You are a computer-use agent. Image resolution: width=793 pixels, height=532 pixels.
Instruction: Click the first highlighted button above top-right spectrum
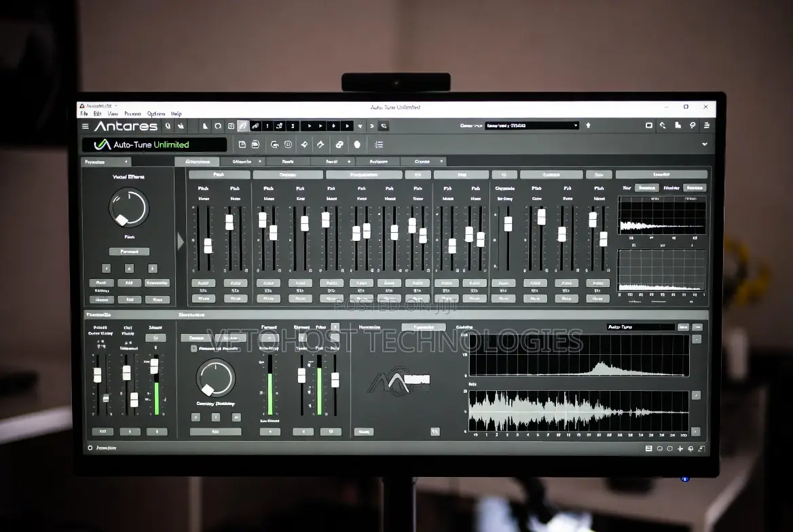pos(647,187)
